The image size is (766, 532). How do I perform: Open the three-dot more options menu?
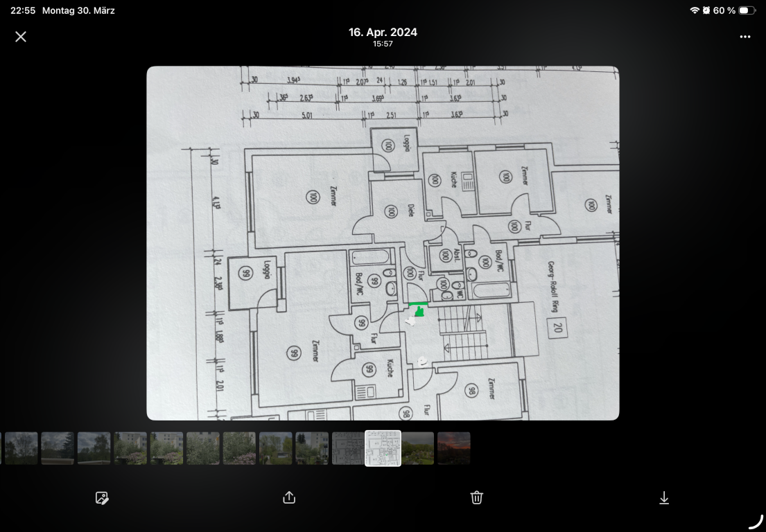coord(745,37)
